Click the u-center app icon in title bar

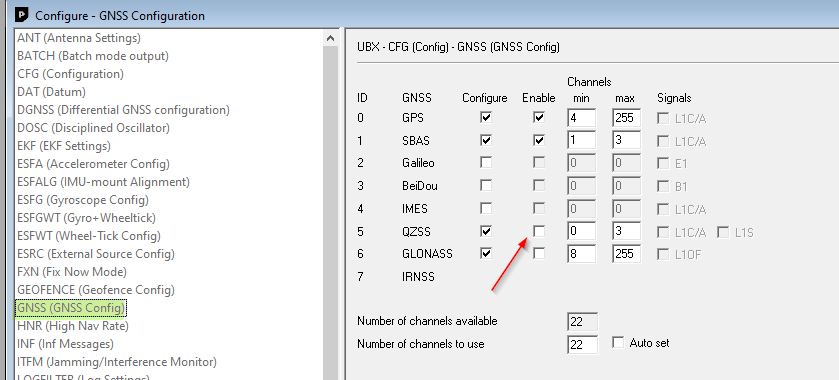pyautogui.click(x=22, y=16)
